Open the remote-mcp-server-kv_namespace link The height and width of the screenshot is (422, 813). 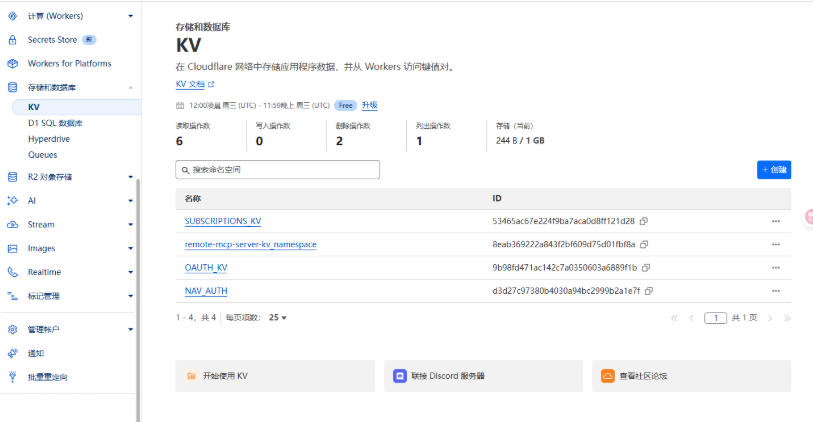tap(250, 245)
